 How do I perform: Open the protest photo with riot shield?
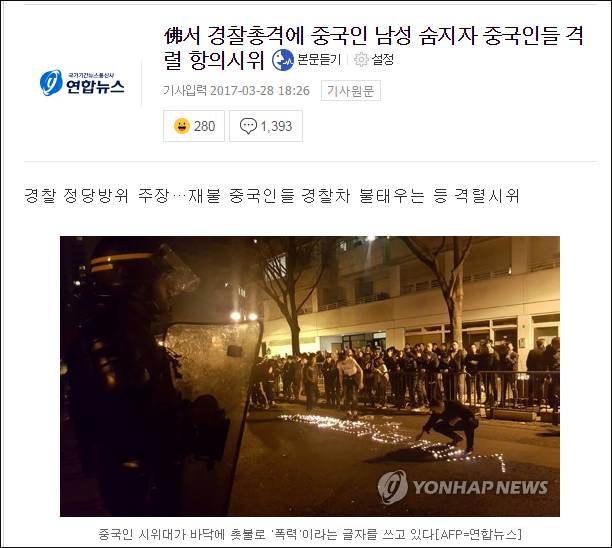pos(310,376)
